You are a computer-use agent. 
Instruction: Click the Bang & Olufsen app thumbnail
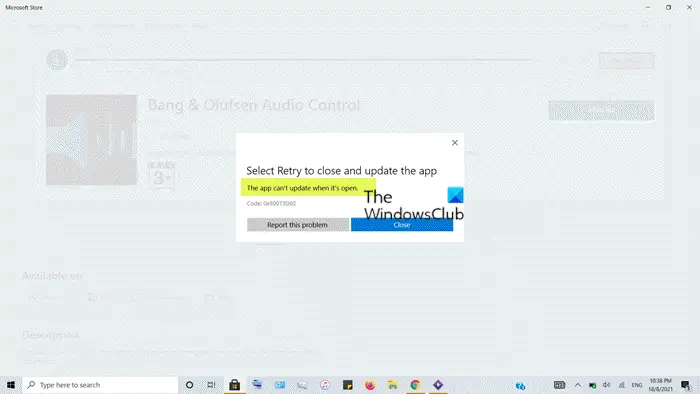tap(92, 140)
